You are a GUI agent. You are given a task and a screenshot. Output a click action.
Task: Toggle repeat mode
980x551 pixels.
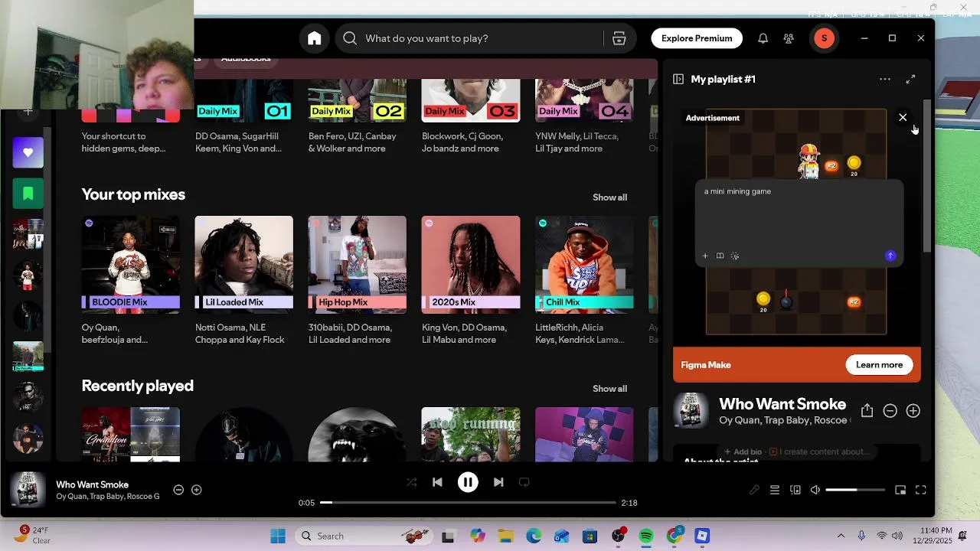[x=524, y=482]
